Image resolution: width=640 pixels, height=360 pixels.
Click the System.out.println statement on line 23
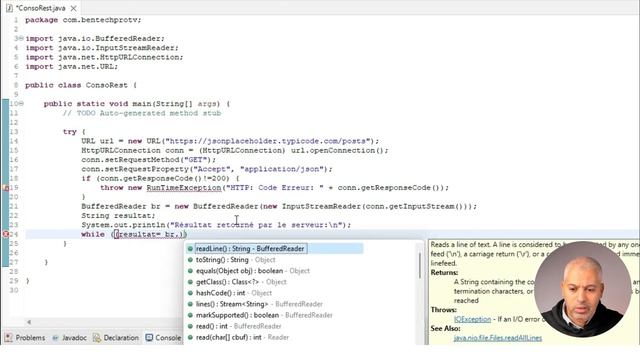click(x=216, y=225)
